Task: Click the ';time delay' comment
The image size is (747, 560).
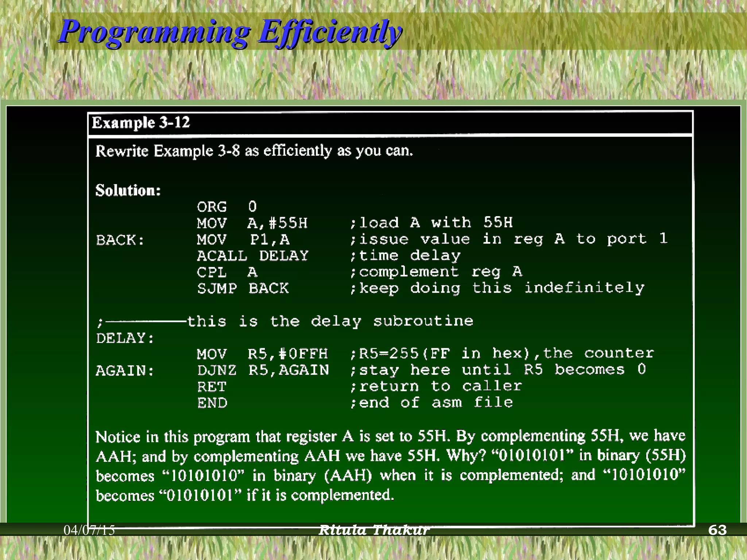Action: pyautogui.click(x=405, y=256)
